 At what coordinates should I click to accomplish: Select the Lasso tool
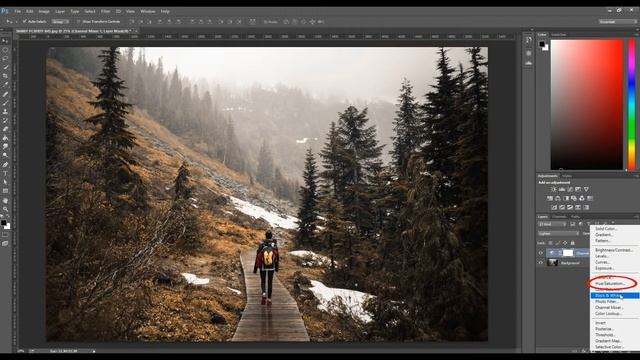5,58
